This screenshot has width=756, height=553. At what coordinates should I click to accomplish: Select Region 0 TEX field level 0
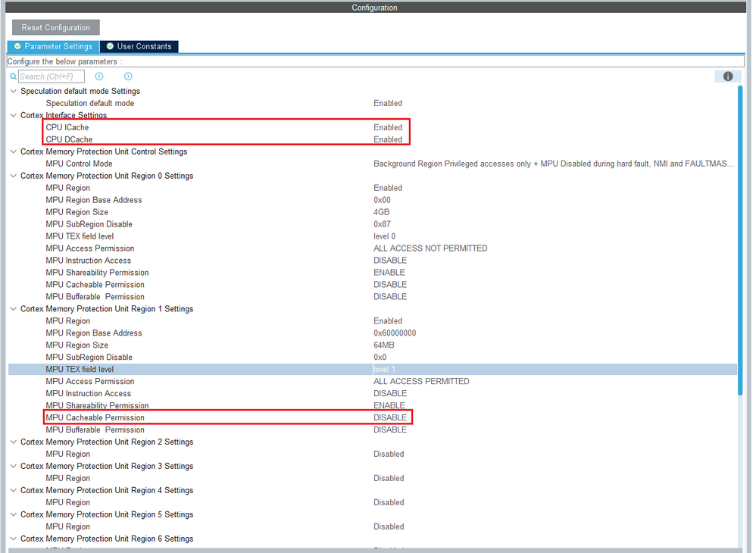tap(384, 236)
